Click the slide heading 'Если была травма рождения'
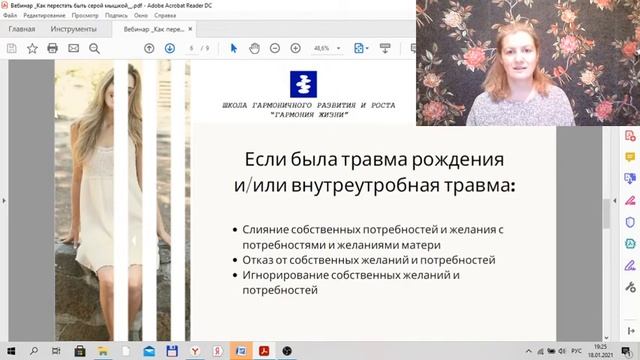 point(374,159)
